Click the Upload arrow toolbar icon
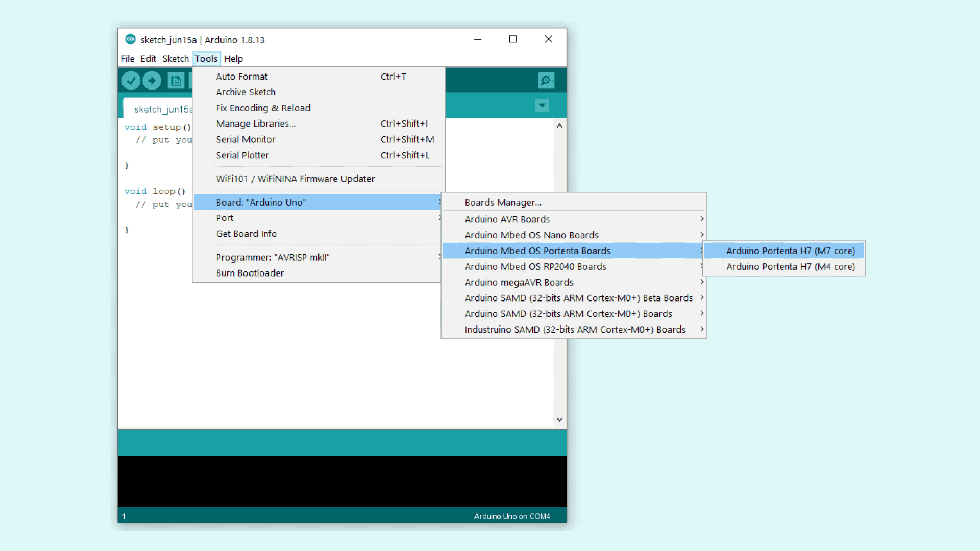This screenshot has height=551, width=980. pyautogui.click(x=152, y=80)
